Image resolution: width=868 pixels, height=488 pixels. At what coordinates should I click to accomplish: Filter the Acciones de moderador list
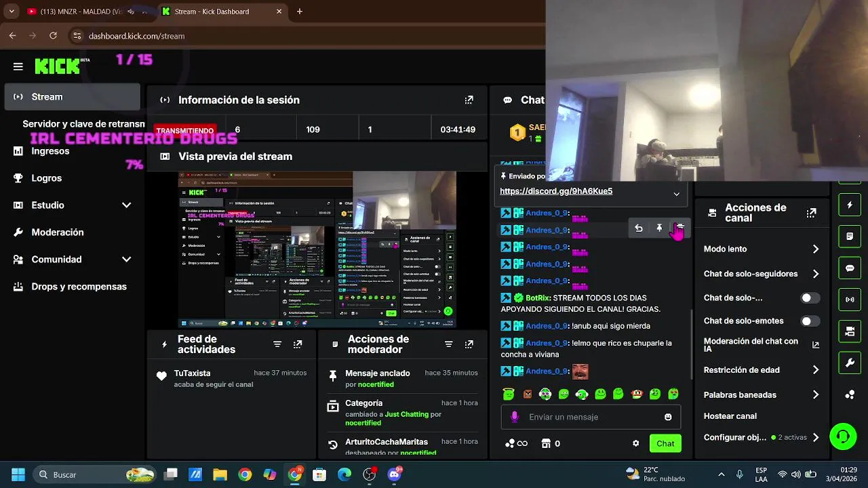click(448, 344)
